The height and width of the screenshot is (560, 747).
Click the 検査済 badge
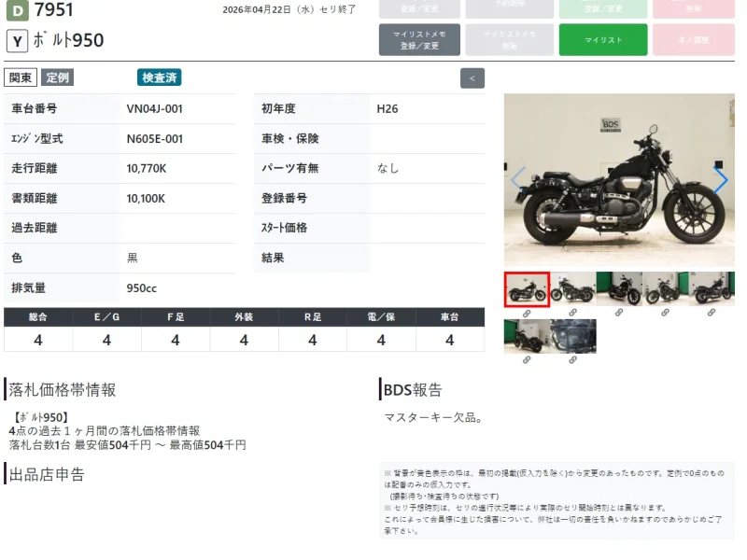(x=159, y=77)
